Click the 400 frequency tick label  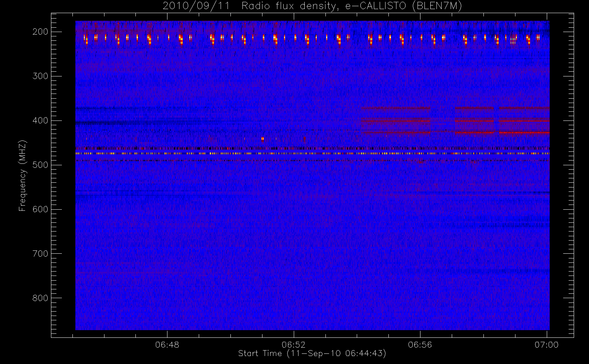point(40,120)
